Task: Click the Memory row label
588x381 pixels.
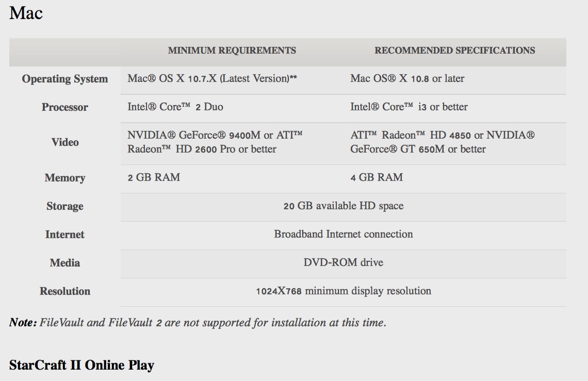Action: point(65,178)
